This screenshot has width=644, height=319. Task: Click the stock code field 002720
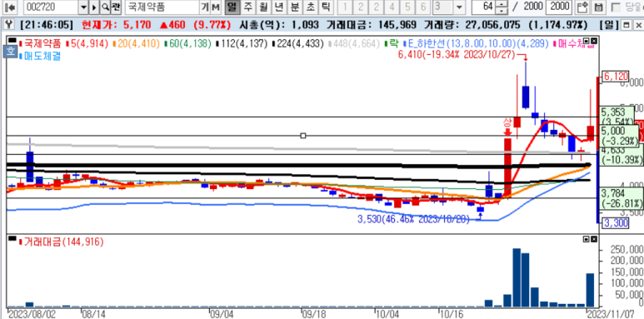coord(51,7)
